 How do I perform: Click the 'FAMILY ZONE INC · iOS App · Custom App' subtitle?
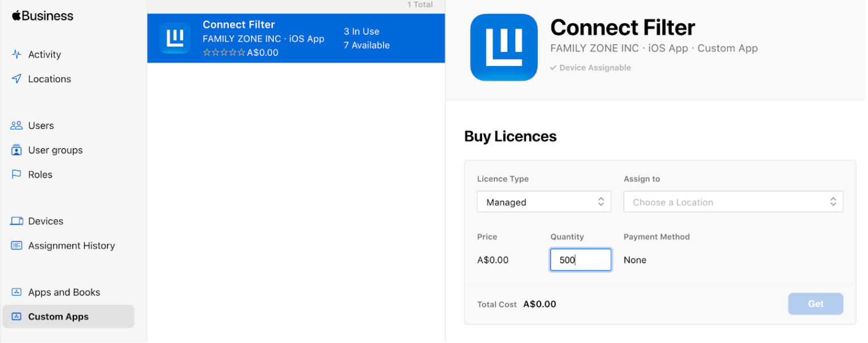(x=654, y=48)
